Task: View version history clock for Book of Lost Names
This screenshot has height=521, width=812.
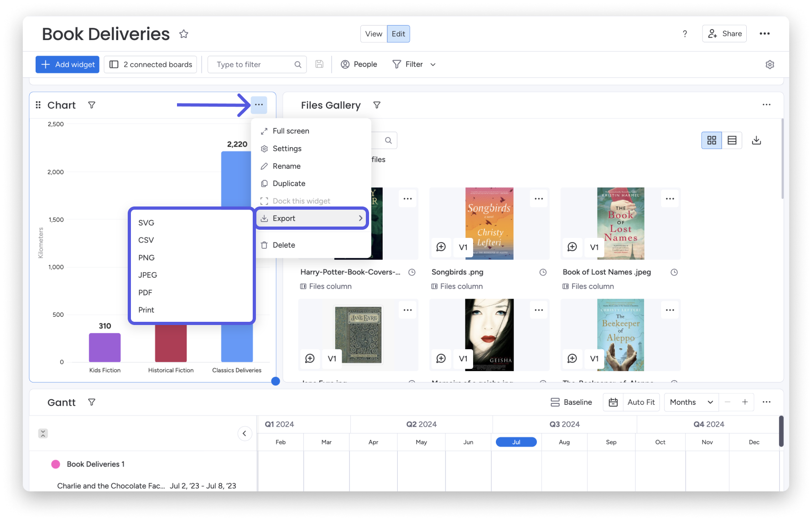Action: (674, 272)
